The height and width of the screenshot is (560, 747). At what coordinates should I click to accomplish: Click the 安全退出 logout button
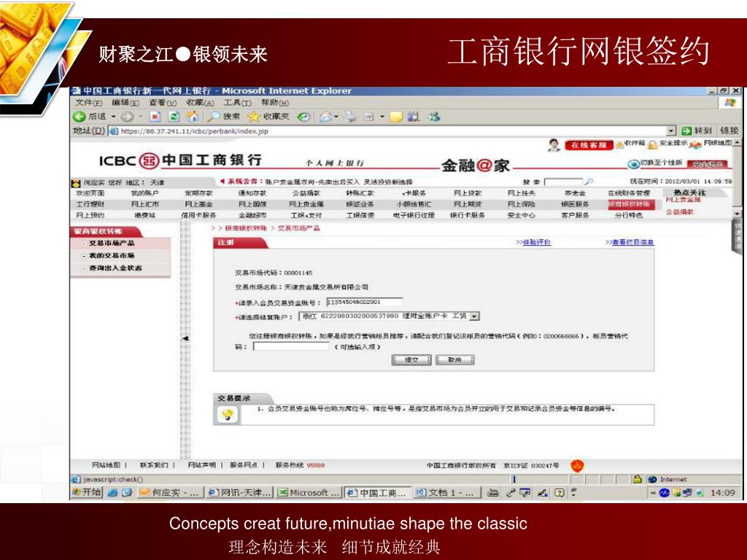(708, 164)
